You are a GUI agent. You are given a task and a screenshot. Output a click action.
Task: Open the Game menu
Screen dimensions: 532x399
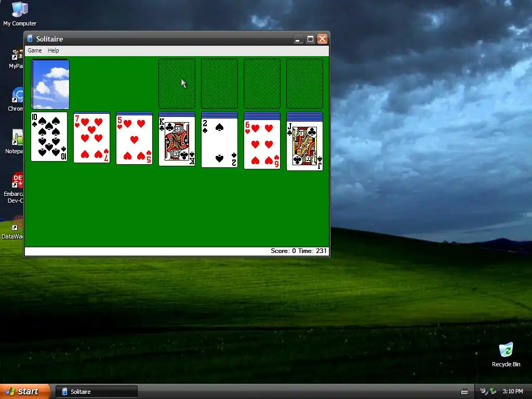[x=35, y=50]
